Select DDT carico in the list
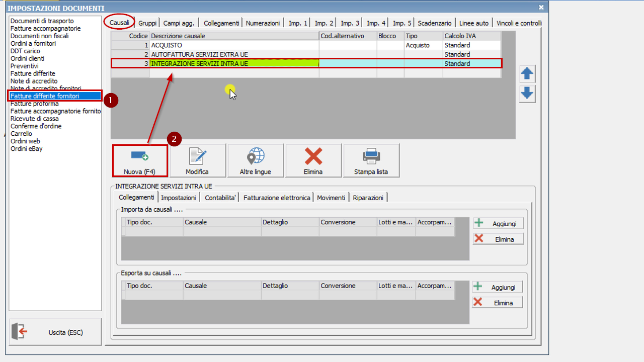Viewport: 644px width, 362px height. point(25,51)
